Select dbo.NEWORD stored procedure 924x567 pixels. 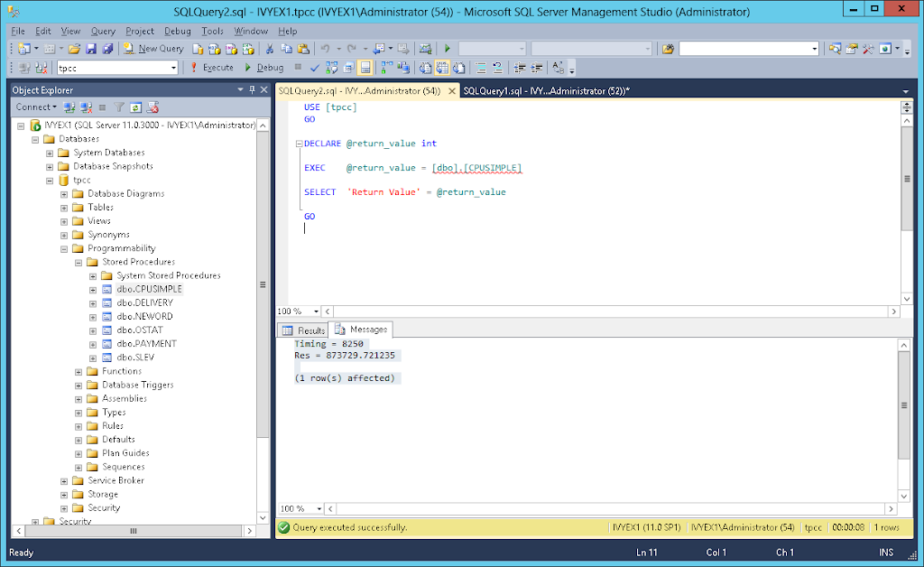click(x=145, y=317)
